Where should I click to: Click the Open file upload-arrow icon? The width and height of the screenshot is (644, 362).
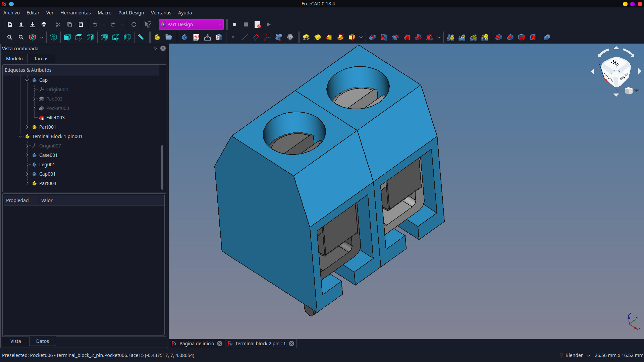tap(21, 24)
